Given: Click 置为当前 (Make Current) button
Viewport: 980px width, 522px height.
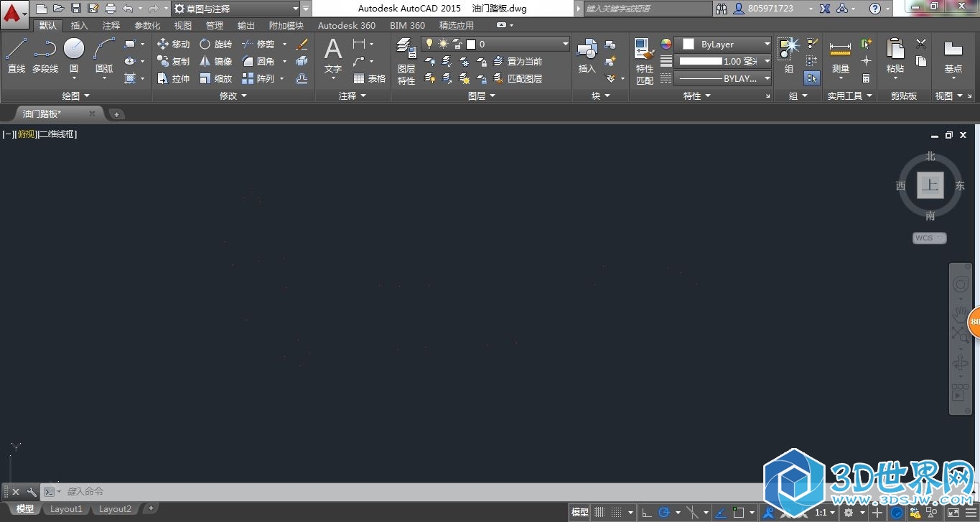Looking at the screenshot, I should 518,61.
